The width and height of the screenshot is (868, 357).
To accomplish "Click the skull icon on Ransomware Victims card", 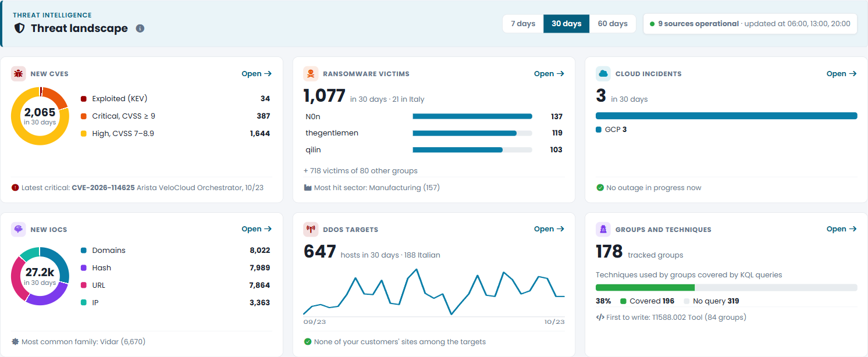I will tap(311, 74).
